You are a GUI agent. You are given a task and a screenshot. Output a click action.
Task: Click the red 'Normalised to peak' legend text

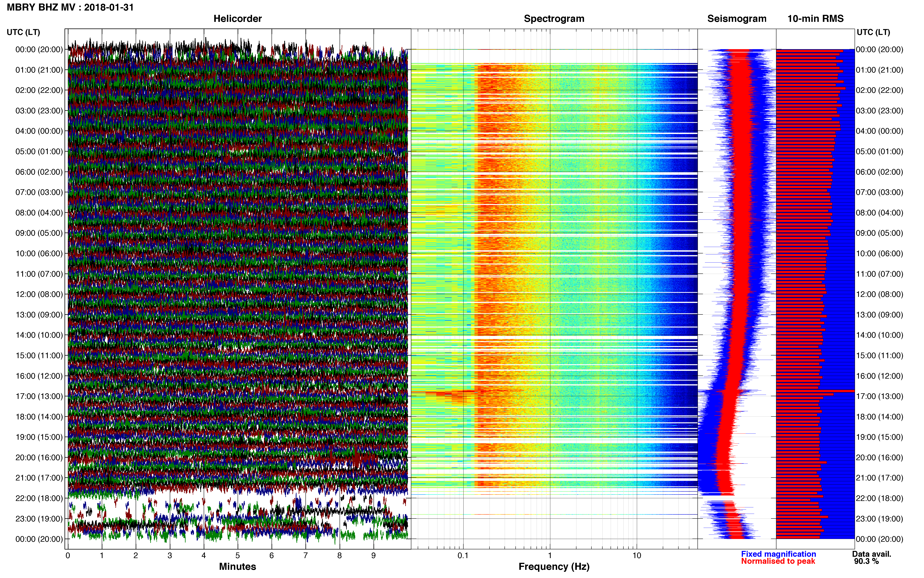click(x=778, y=561)
